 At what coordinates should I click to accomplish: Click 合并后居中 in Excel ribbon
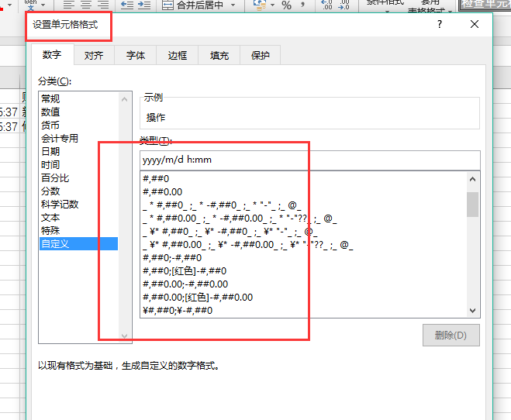pyautogui.click(x=192, y=5)
